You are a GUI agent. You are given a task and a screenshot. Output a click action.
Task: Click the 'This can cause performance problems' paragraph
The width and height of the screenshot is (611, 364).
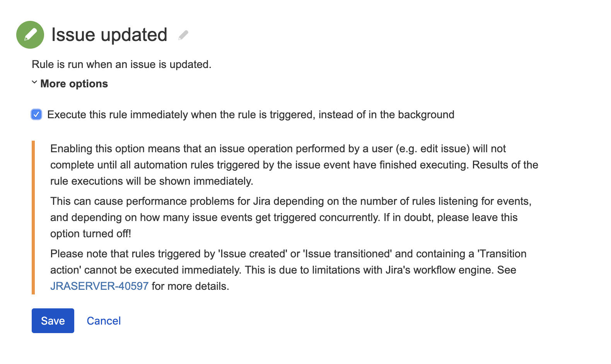tap(290, 201)
